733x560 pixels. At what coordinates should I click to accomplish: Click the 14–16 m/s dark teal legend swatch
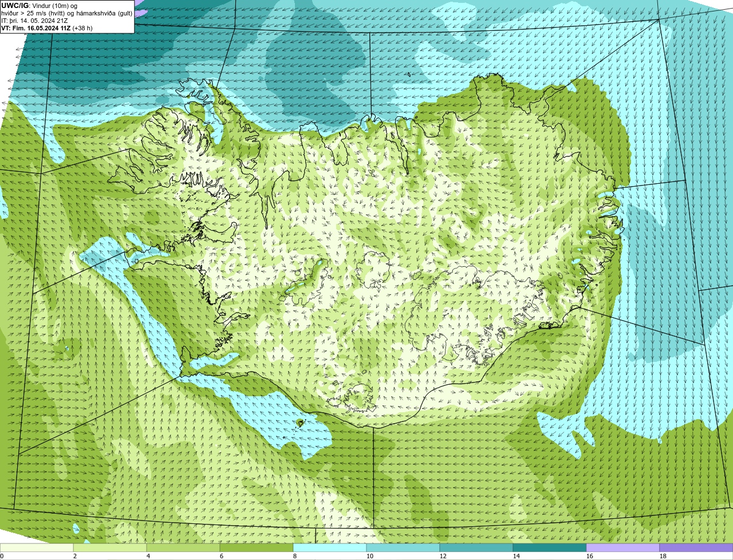(550, 547)
